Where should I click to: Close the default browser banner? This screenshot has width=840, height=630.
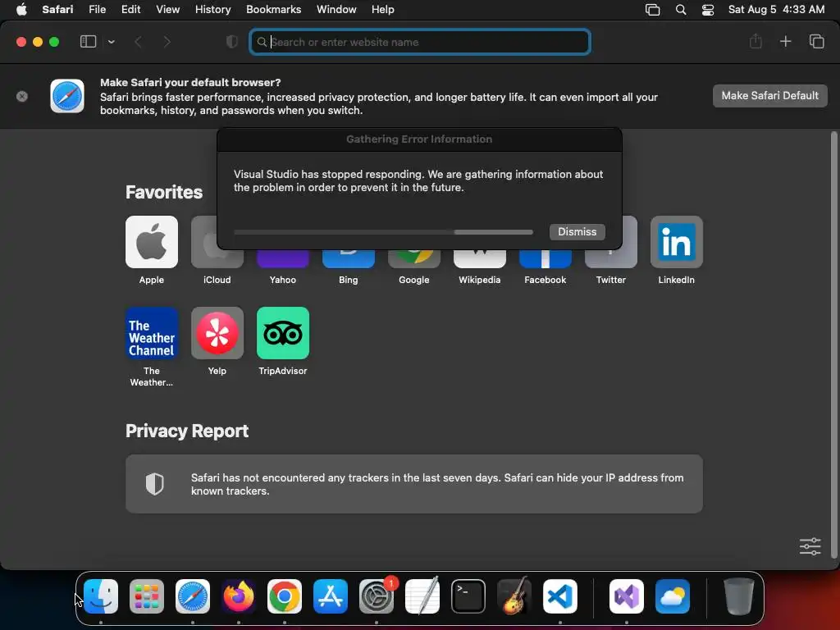[x=22, y=97]
